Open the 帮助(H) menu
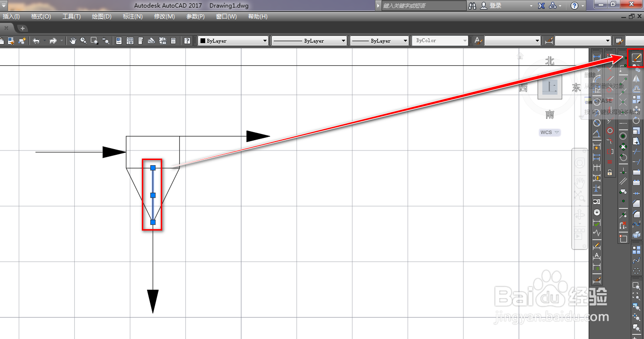644x339 pixels. click(258, 17)
